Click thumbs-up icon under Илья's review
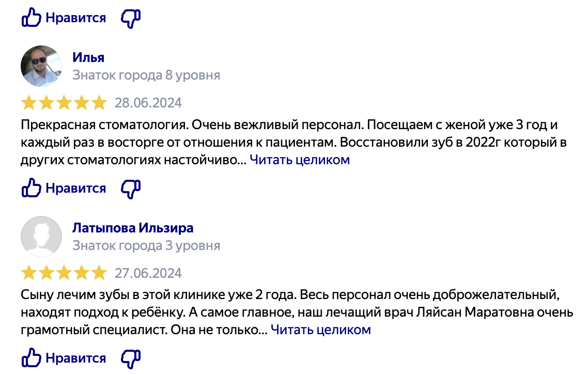The image size is (588, 375). point(30,189)
